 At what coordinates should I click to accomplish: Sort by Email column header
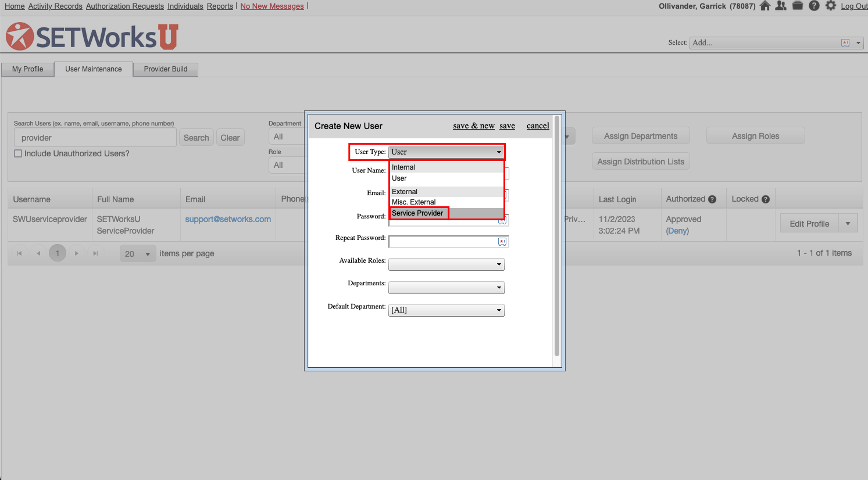point(195,199)
